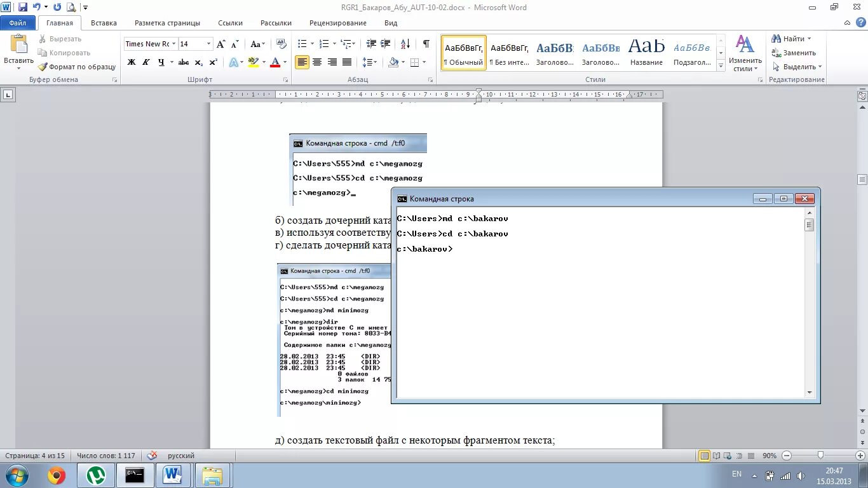Toggle paragraph marks display (¶)
The image size is (868, 488).
tap(426, 44)
